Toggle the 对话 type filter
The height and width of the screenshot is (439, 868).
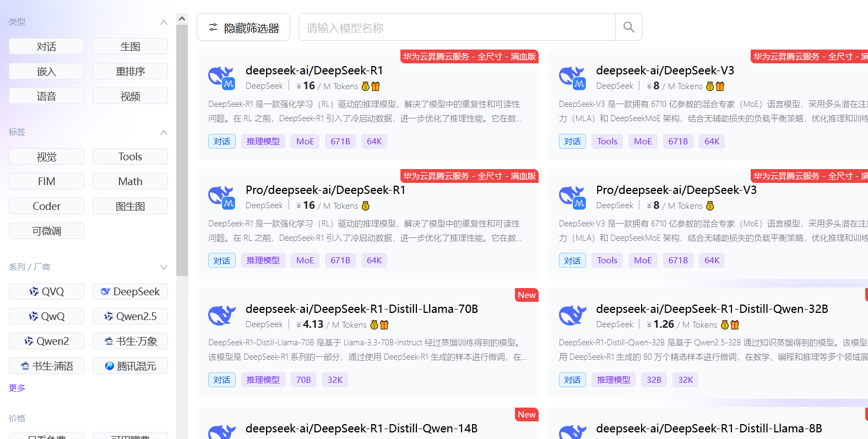click(46, 46)
